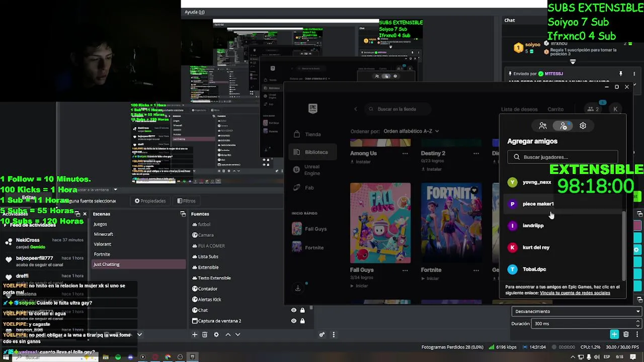This screenshot has height=362, width=644.
Task: Launch Fall Guys from Inicio Rápido
Action: (x=310, y=229)
